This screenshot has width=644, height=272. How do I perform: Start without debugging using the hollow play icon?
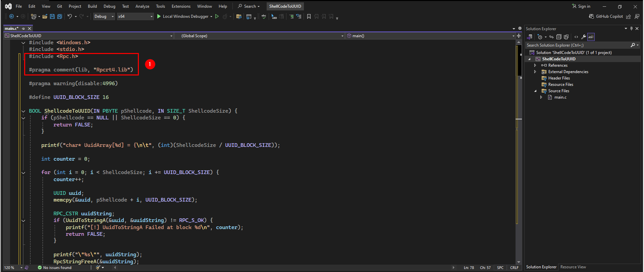pos(217,16)
